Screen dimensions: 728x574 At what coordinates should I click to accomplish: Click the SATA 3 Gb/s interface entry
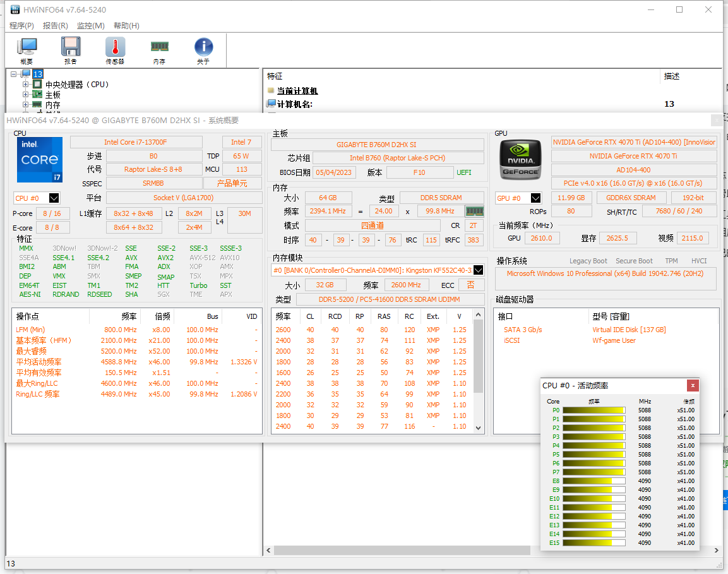click(x=523, y=330)
